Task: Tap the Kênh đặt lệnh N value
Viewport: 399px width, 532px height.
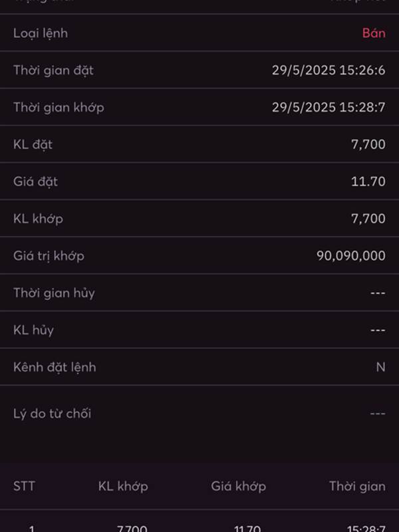Action: [x=380, y=367]
